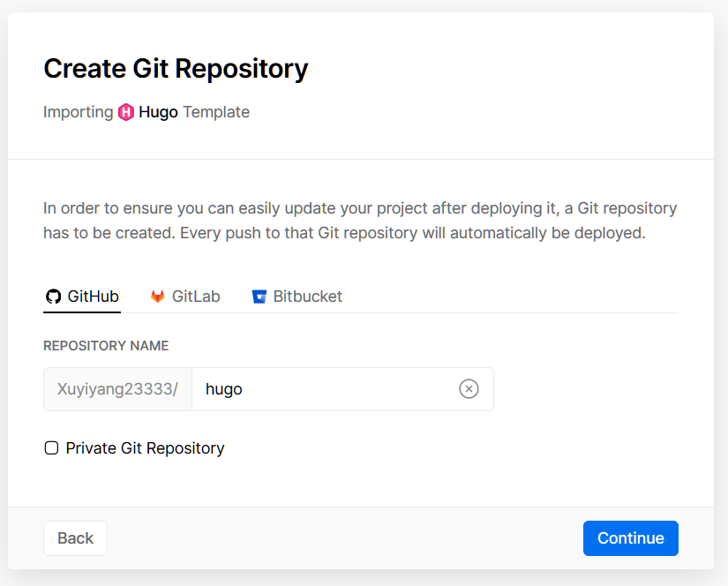Click the Bitbucket bucket icon
The width and height of the screenshot is (728, 586).
[x=259, y=297]
